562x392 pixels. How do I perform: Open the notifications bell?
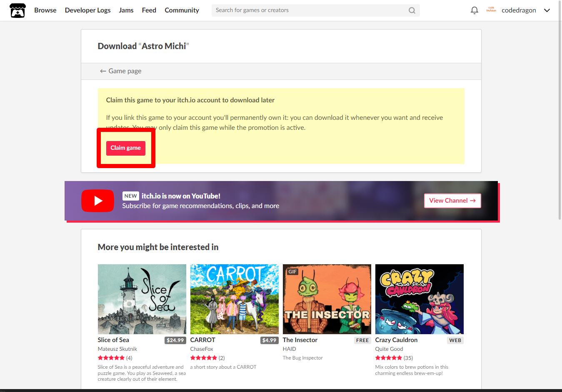(x=474, y=10)
